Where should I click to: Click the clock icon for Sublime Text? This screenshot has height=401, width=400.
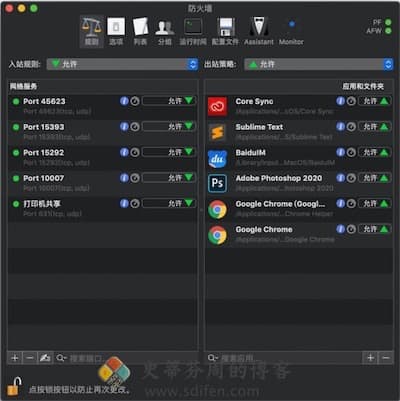351,127
